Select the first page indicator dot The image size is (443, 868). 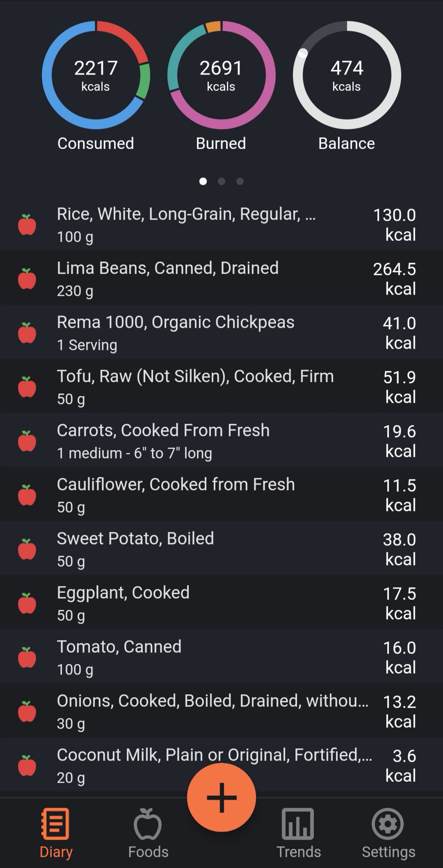203,181
